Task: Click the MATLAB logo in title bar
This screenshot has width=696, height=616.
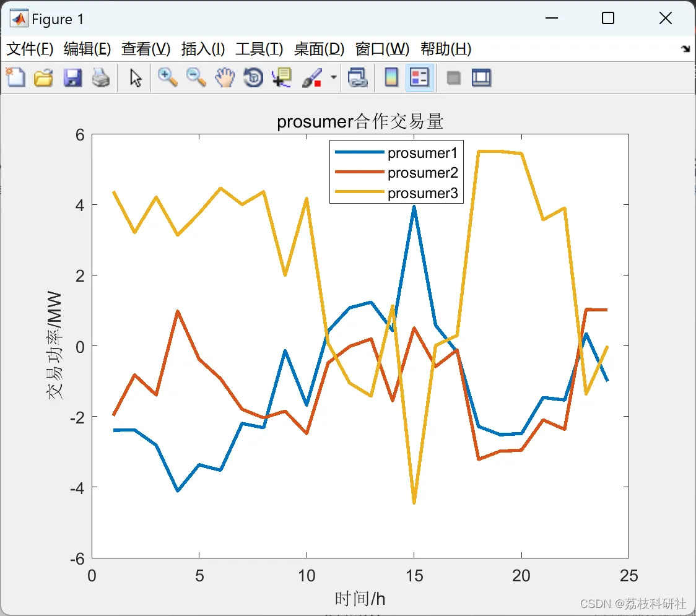Action: coord(19,18)
